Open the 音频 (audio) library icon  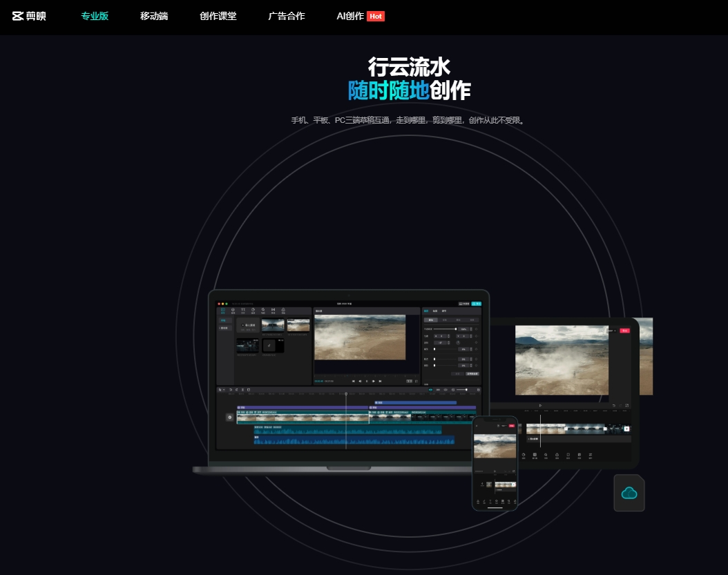[x=233, y=311]
